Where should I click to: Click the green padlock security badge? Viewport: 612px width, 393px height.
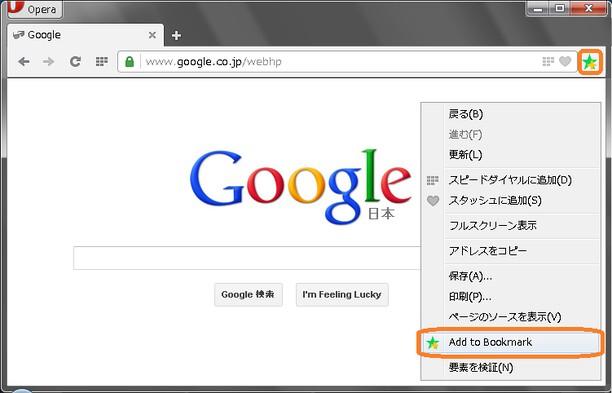[x=130, y=62]
